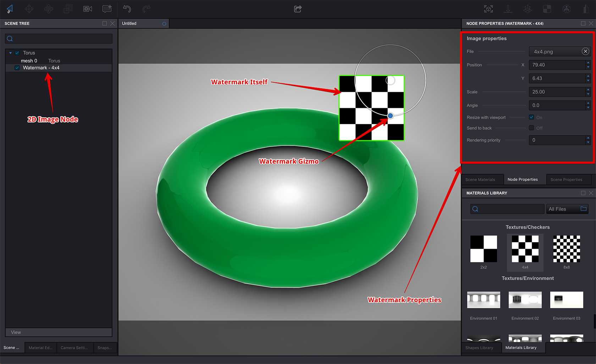596x364 pixels.
Task: Disable the Resize with viewport option
Action: click(x=531, y=117)
